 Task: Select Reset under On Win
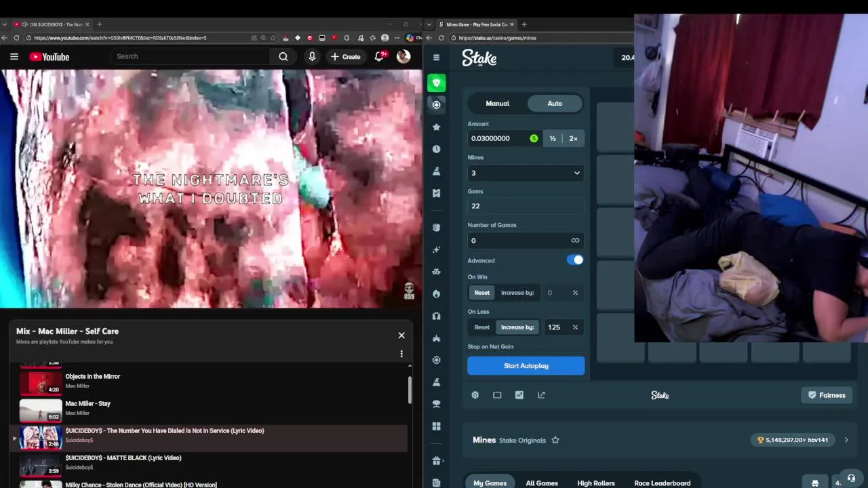tap(481, 293)
